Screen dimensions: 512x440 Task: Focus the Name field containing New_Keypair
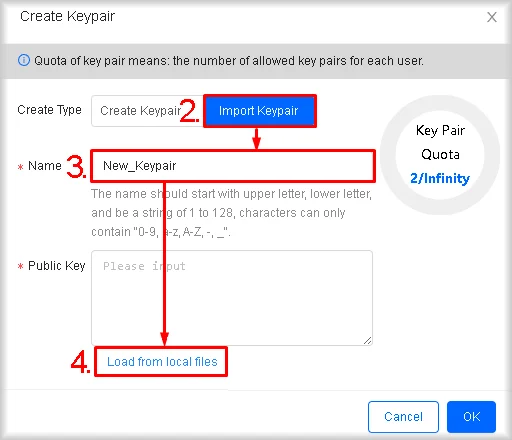click(x=233, y=166)
